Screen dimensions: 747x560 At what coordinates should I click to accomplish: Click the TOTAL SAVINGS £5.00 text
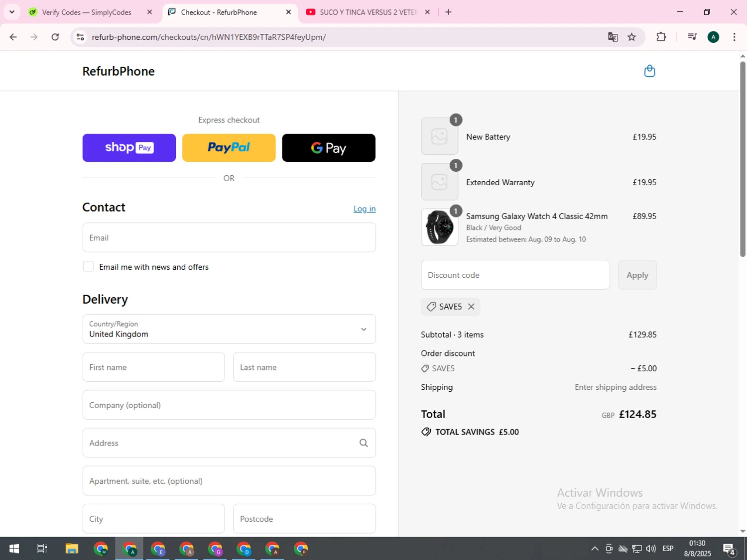point(477,432)
